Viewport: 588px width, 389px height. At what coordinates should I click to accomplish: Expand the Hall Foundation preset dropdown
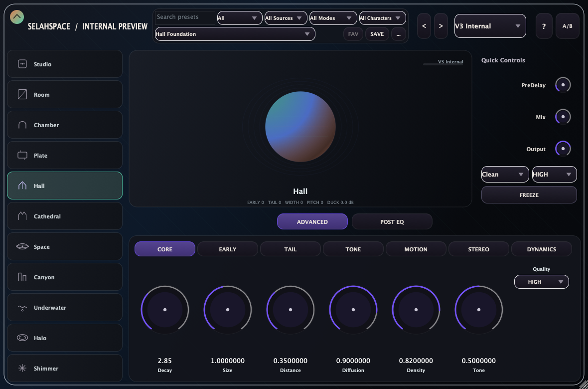(x=235, y=34)
